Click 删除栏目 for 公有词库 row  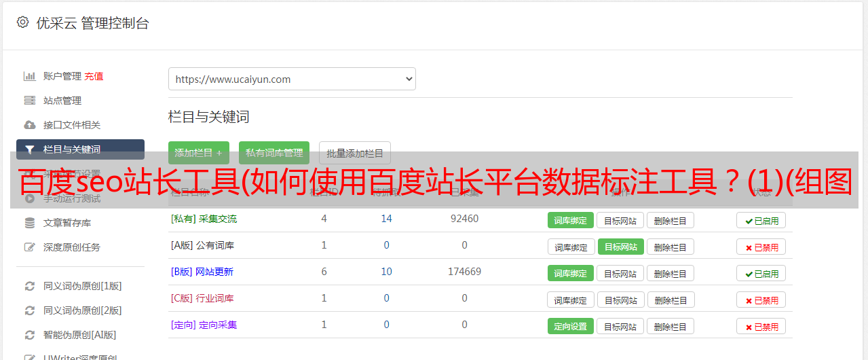[671, 247]
